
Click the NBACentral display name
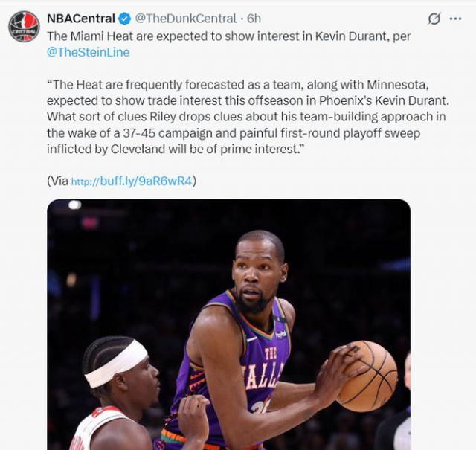(x=80, y=19)
